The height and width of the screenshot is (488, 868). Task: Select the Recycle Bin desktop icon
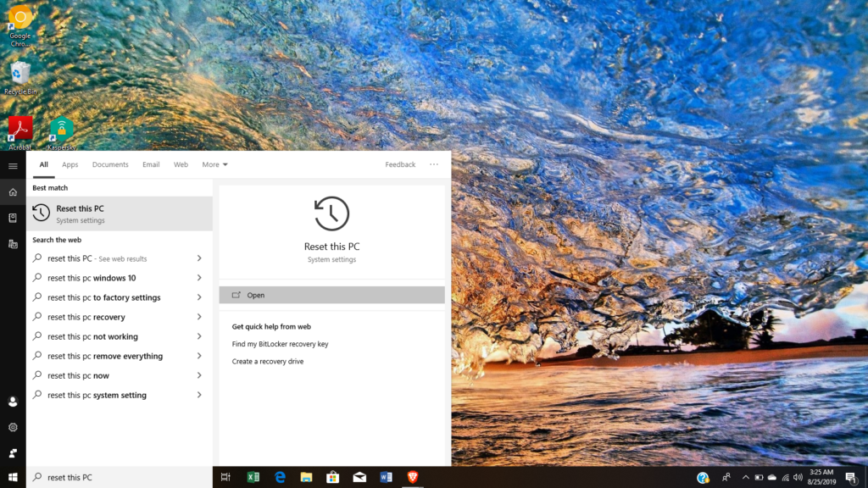(20, 78)
